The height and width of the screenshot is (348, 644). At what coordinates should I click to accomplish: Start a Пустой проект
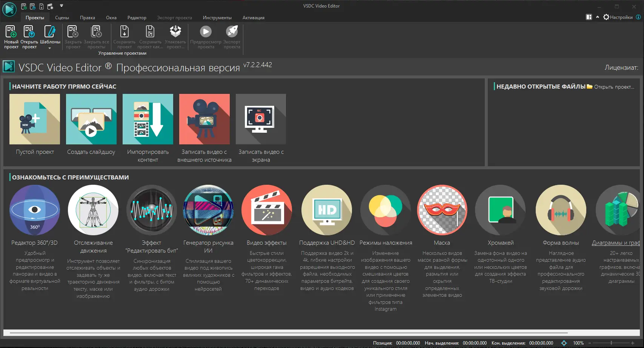pyautogui.click(x=35, y=124)
